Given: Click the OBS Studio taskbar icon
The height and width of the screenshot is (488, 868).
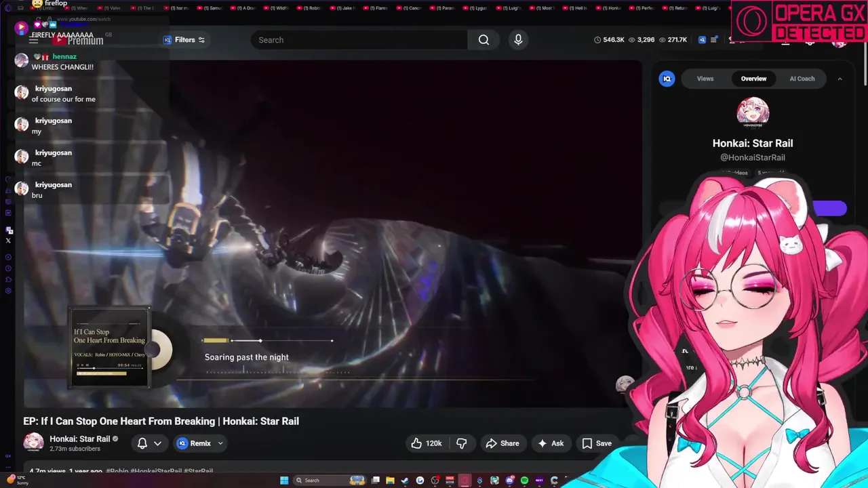Looking at the screenshot, I should tap(435, 481).
